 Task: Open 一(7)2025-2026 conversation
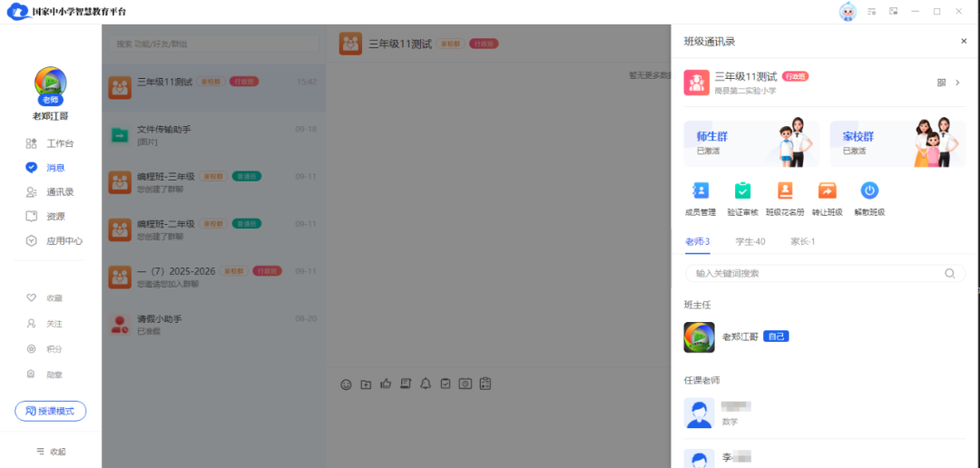[214, 277]
